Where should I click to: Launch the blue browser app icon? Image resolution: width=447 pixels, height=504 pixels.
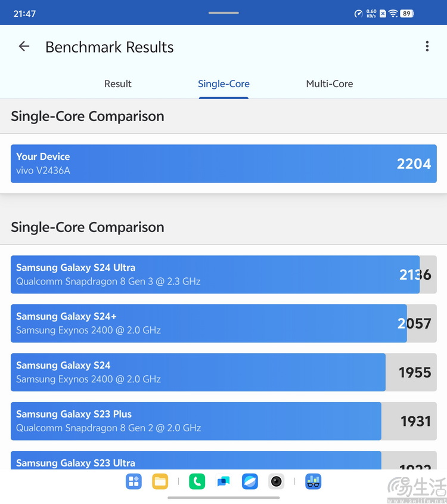(x=250, y=481)
